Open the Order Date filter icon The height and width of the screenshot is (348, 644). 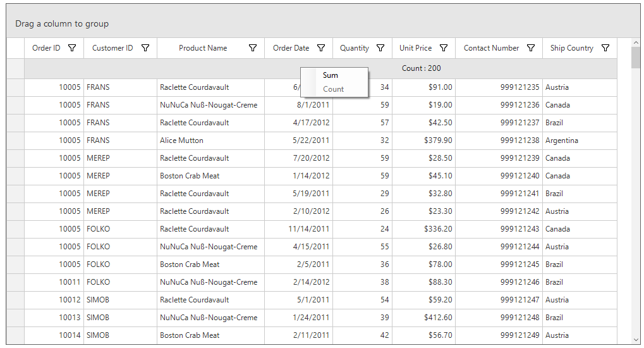coord(321,48)
